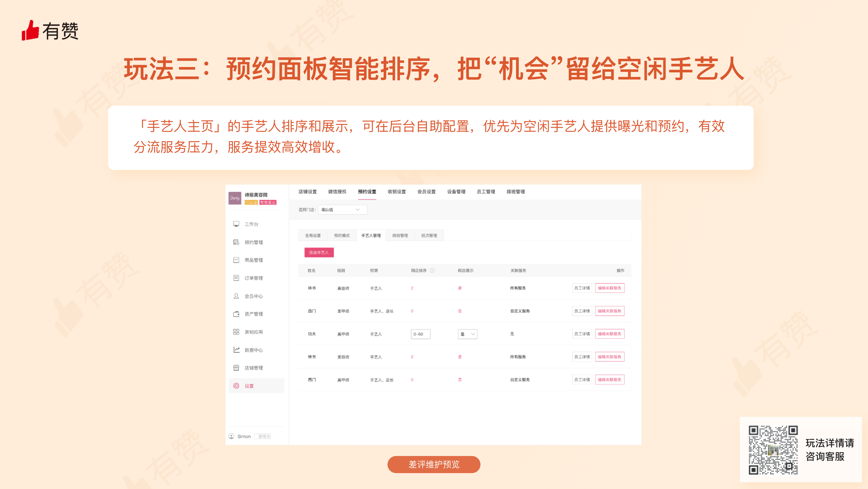Click the 有赞美业 badge
Screen dimensions: 868x489
[268, 202]
